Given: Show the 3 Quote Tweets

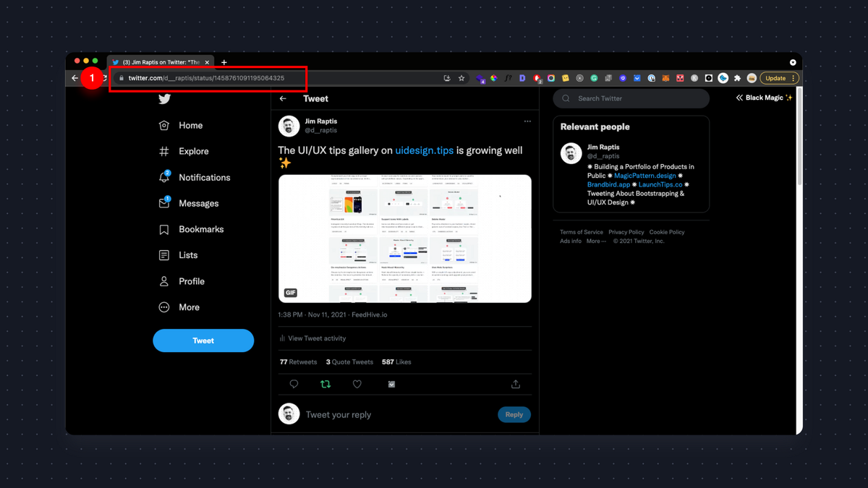Looking at the screenshot, I should tap(349, 361).
